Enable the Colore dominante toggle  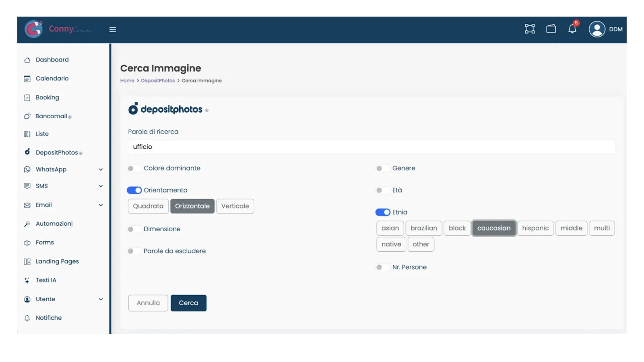coord(134,169)
